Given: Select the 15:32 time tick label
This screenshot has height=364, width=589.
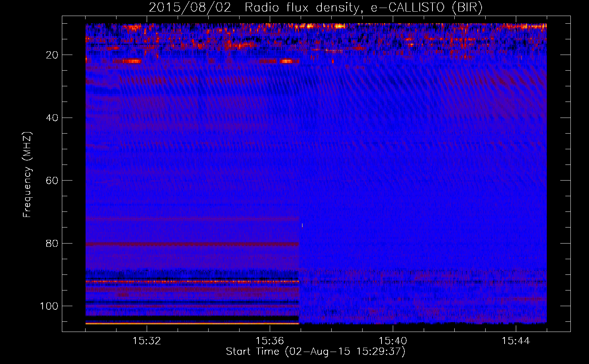Looking at the screenshot, I should coord(147,341).
